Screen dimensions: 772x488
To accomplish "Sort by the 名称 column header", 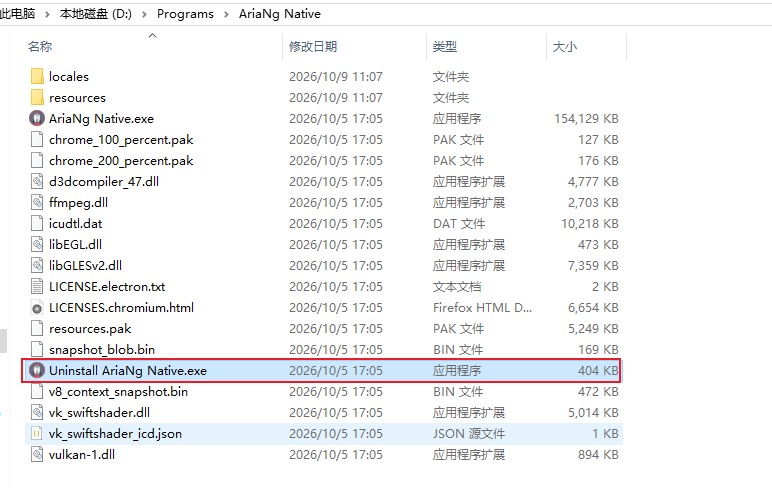I will point(40,47).
